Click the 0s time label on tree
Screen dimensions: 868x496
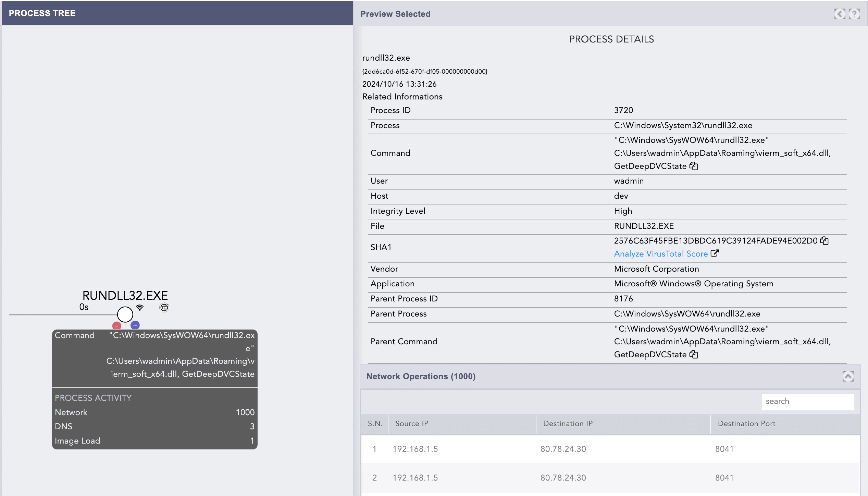pyautogui.click(x=84, y=307)
